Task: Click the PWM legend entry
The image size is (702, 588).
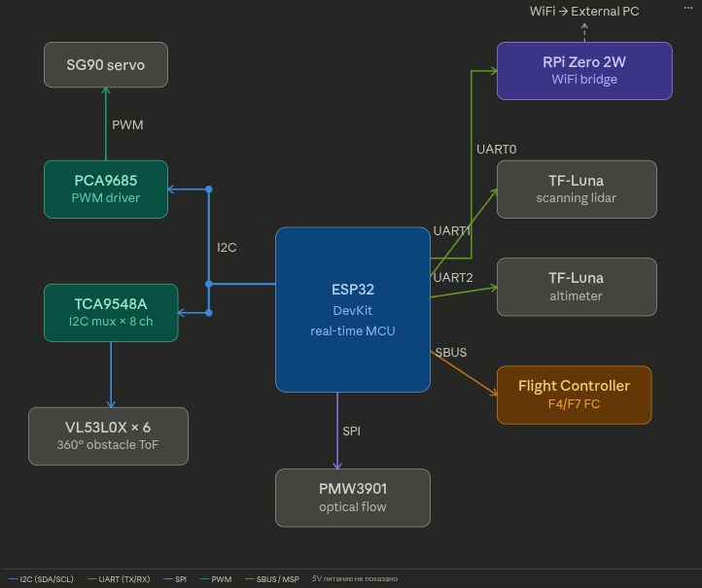Action: tap(216, 579)
